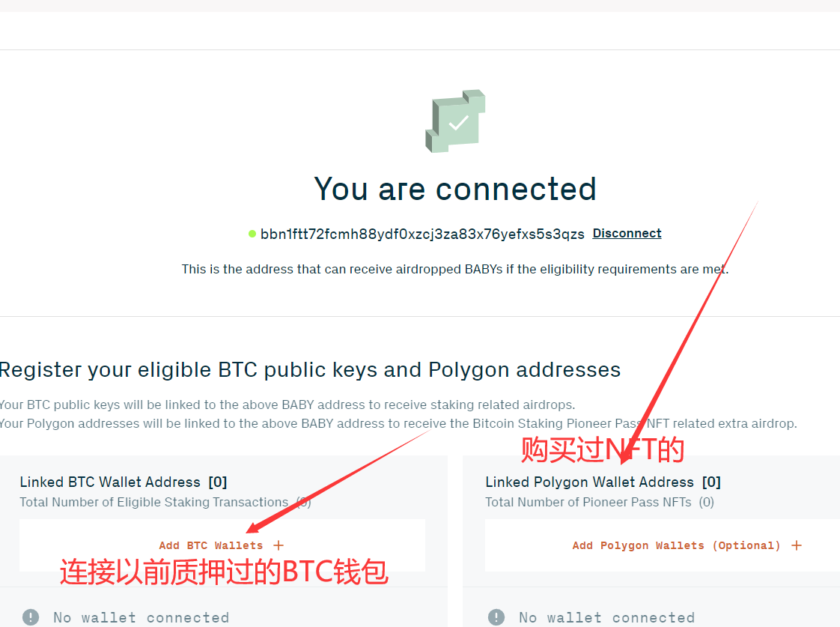Click 'No wallet connected' under BTC panel

coord(141,617)
